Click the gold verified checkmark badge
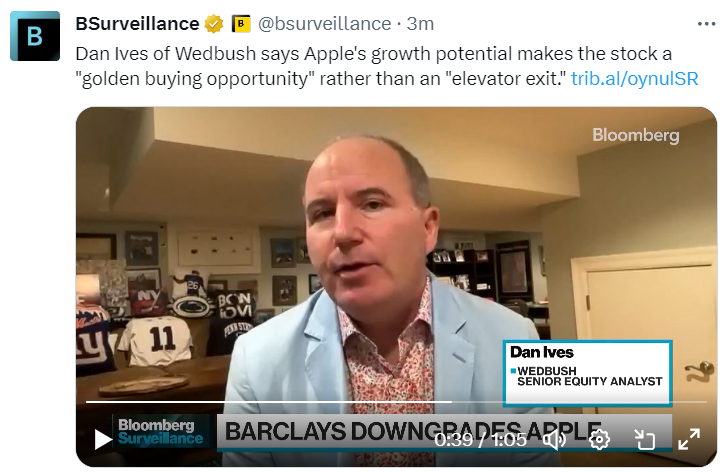Viewport: 724px width, 472px height. click(x=214, y=24)
